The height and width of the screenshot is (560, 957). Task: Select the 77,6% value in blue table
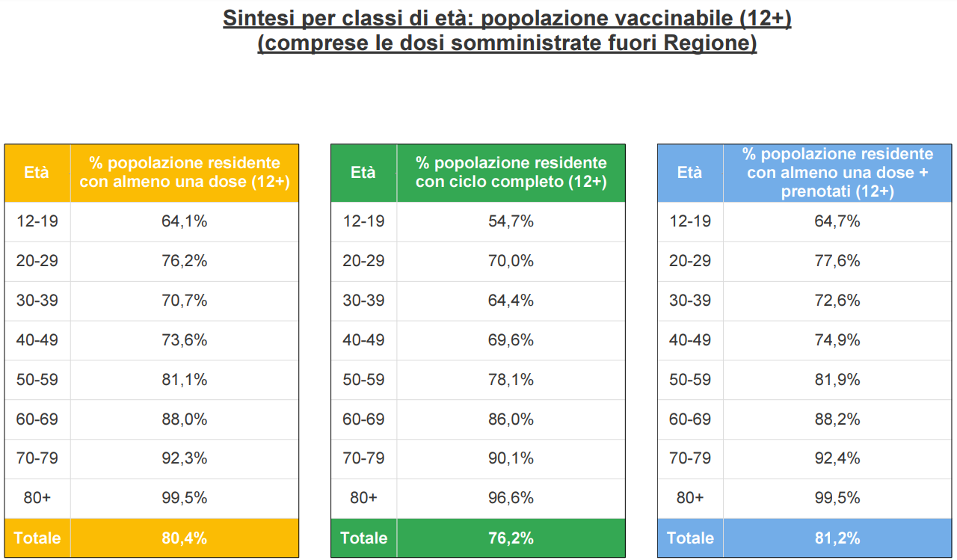[x=837, y=261]
